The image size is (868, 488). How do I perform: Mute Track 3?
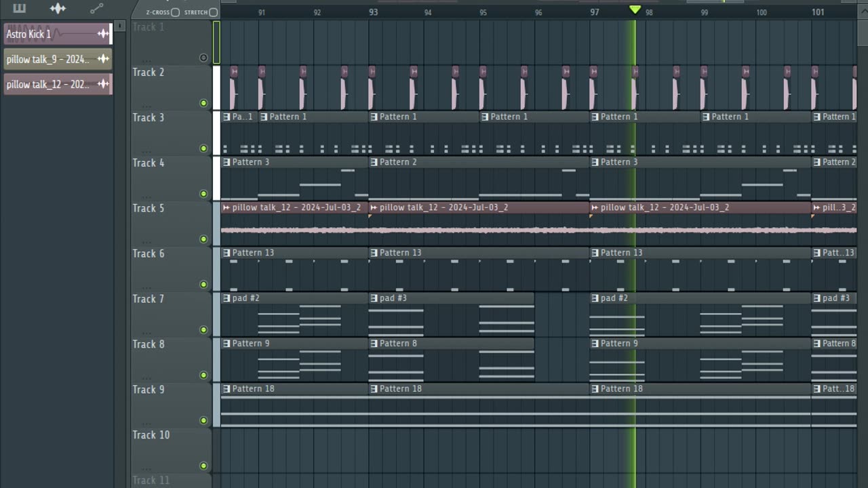tap(203, 148)
